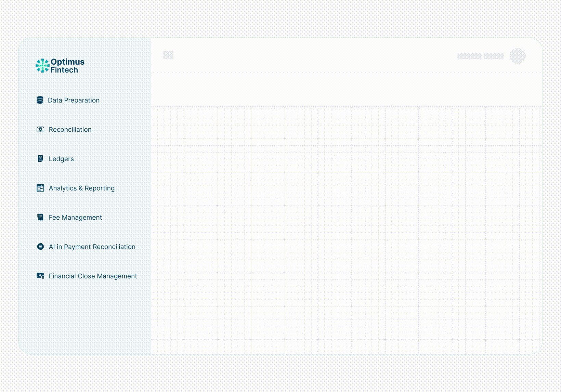Click the Financial Close Management icon
The width and height of the screenshot is (561, 392).
click(x=40, y=276)
